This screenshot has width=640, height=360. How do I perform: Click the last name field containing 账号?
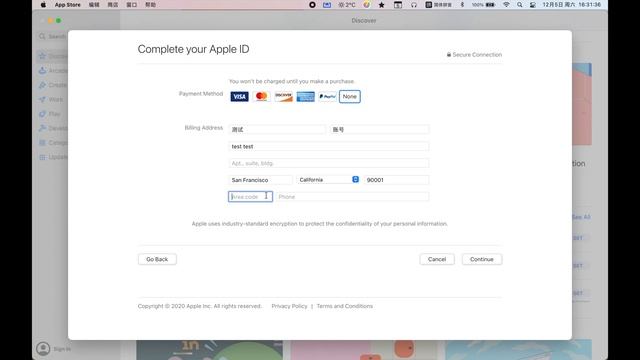pos(379,129)
